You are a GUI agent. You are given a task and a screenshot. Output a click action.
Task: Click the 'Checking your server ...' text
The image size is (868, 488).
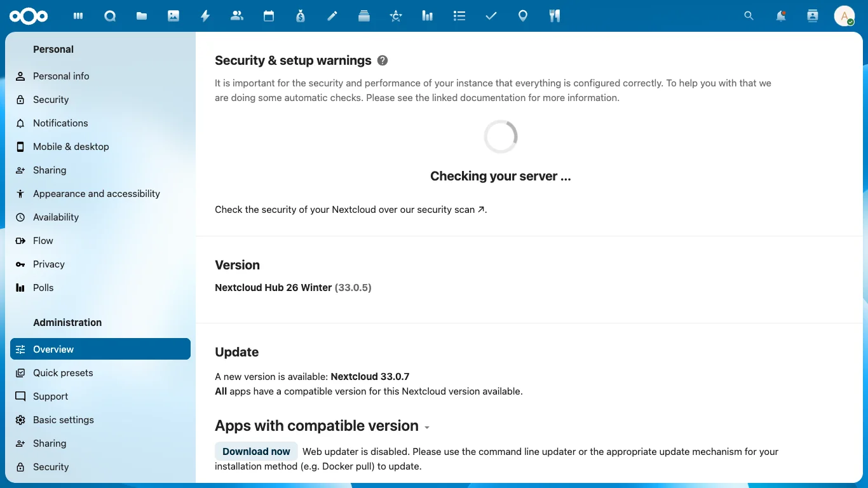click(501, 176)
